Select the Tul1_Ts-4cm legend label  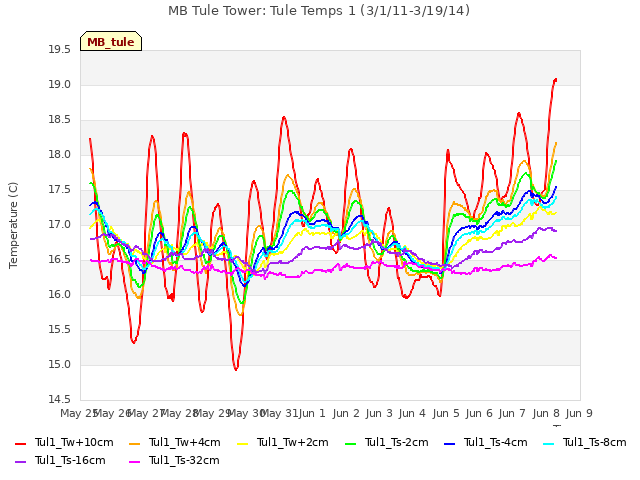(x=496, y=442)
